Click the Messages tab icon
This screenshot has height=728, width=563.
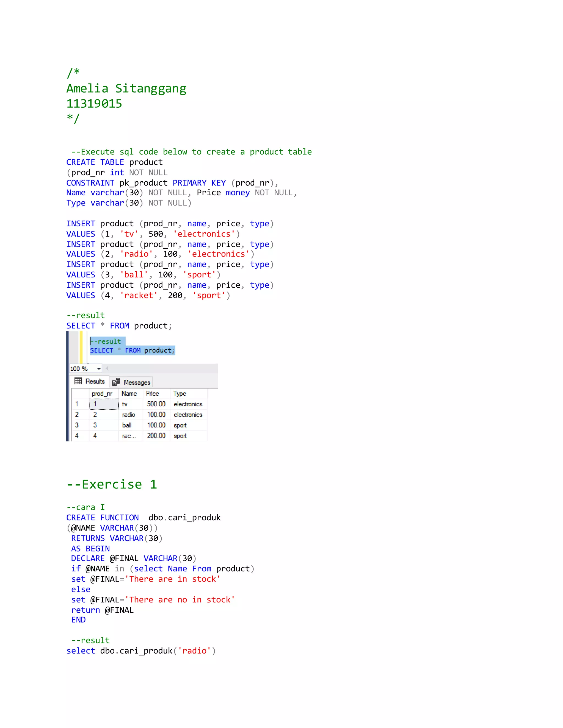tap(116, 382)
